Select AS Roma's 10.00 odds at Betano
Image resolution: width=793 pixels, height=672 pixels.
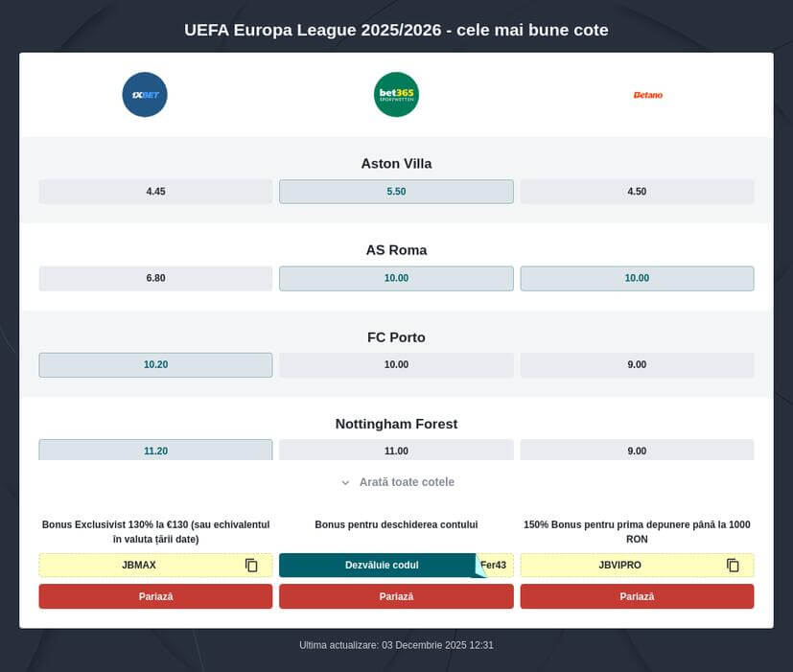tap(637, 278)
